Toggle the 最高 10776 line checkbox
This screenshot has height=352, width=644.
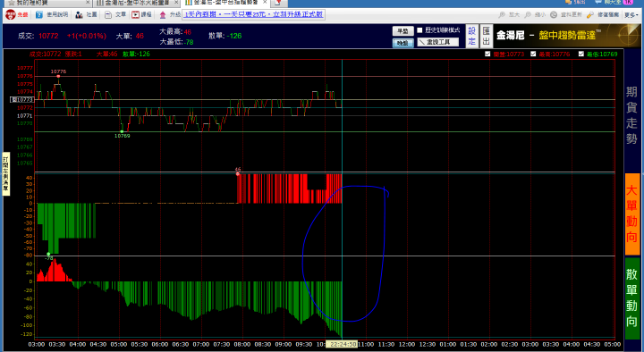pos(533,54)
